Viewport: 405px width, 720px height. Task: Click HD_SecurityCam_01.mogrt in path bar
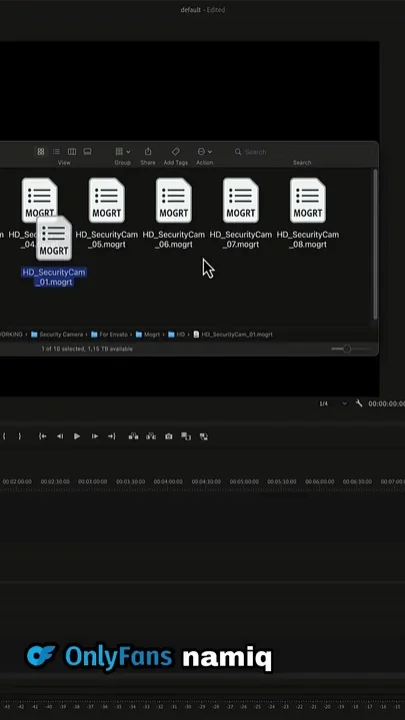pos(233,334)
